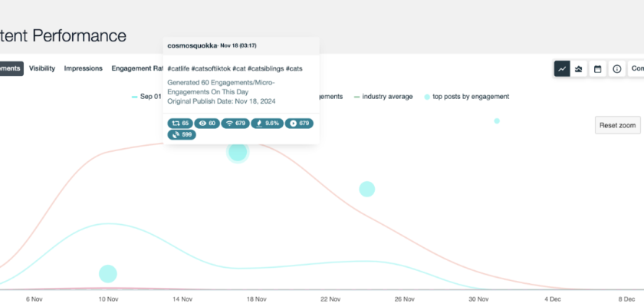644x307 pixels.
Task: Open the calendar date picker
Action: coord(598,69)
